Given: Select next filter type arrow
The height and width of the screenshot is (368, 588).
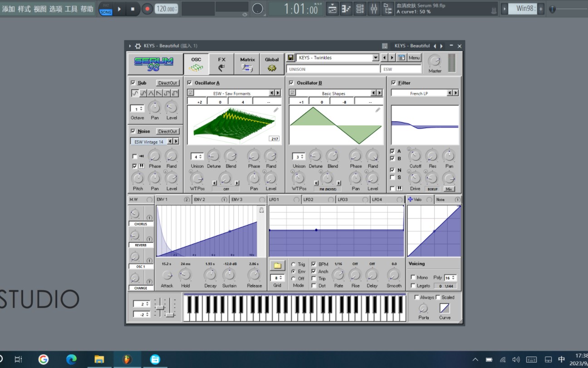Looking at the screenshot, I should point(456,93).
